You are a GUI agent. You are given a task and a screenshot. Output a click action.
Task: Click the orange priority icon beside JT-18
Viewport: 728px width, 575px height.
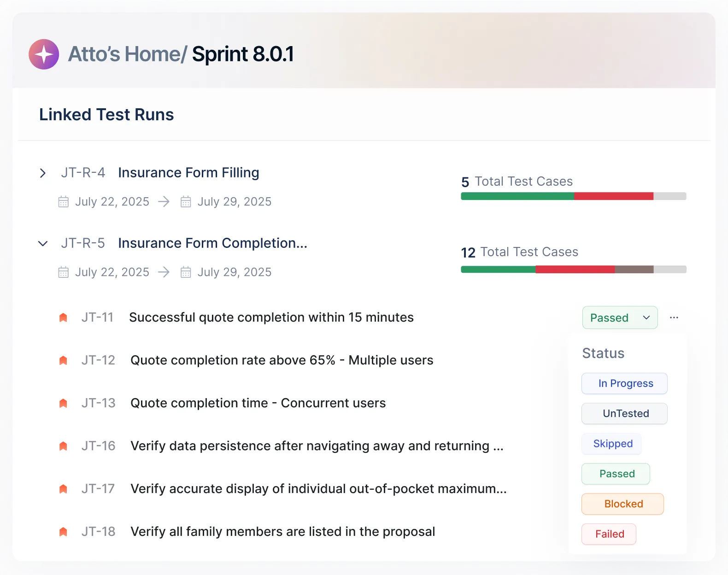tap(64, 532)
